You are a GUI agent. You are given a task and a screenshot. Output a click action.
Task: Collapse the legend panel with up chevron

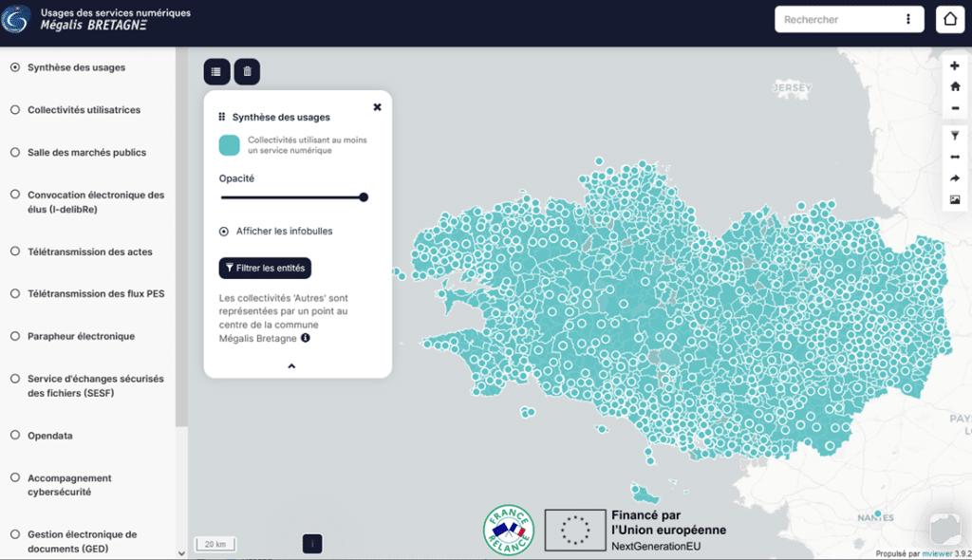pos(291,365)
